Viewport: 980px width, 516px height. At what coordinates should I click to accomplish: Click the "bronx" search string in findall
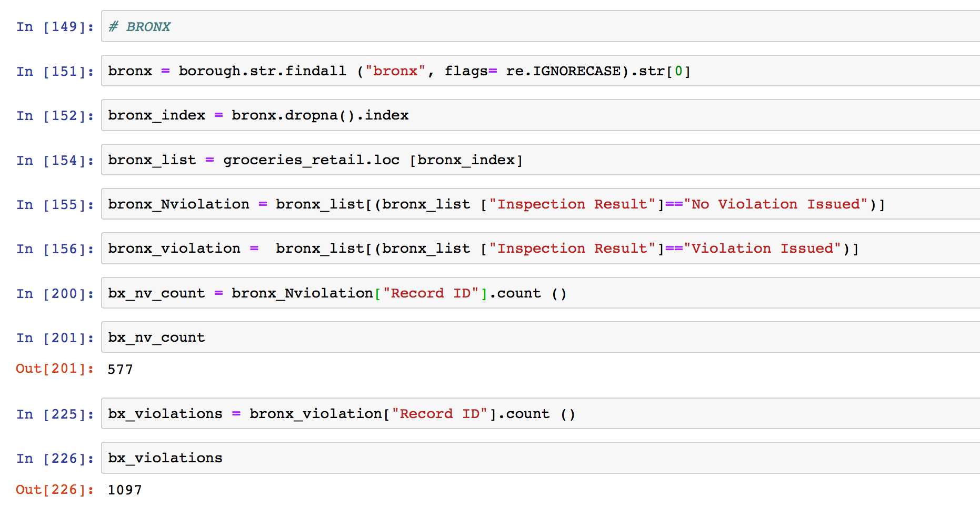395,71
